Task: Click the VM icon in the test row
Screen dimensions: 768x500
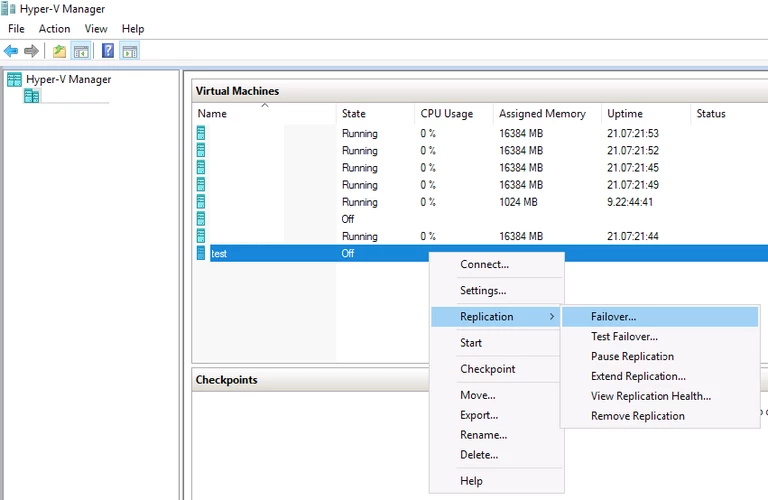Action: point(201,253)
